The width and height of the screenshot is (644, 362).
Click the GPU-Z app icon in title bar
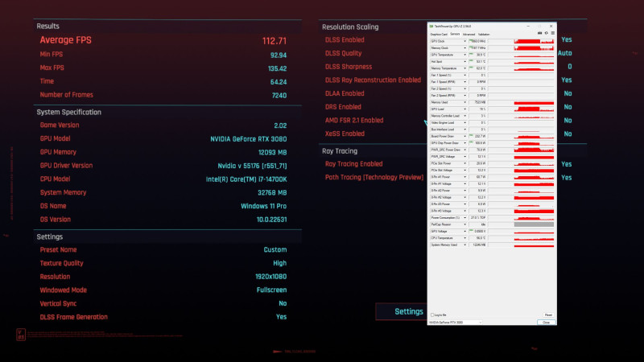431,26
